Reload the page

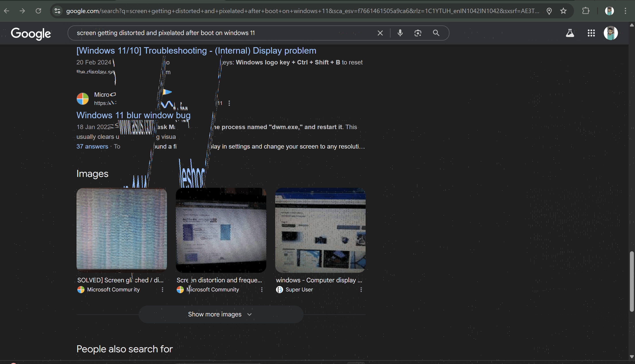click(x=38, y=11)
